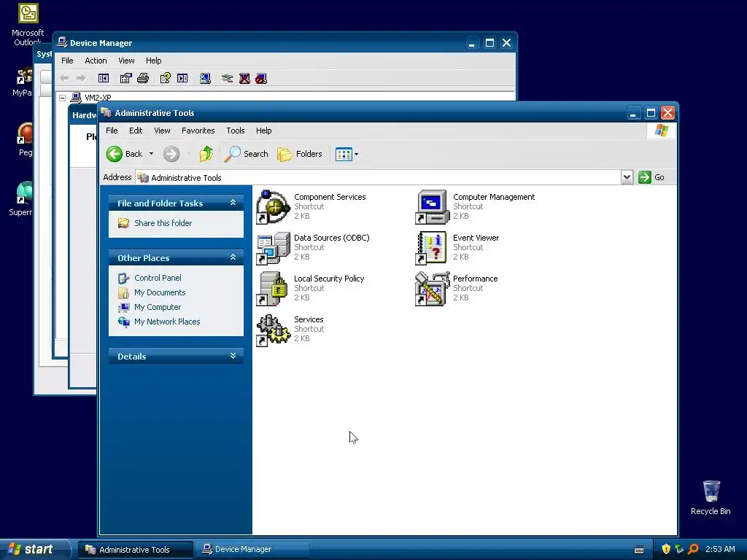The height and width of the screenshot is (560, 747).
Task: Click the Properties icon in Device Manager toolbar
Action: 125,78
